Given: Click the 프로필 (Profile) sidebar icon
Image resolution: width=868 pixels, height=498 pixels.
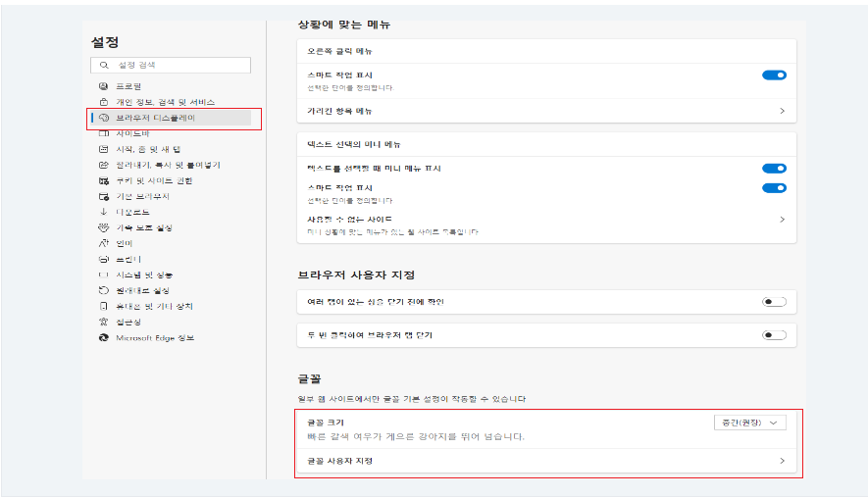Looking at the screenshot, I should (x=103, y=86).
